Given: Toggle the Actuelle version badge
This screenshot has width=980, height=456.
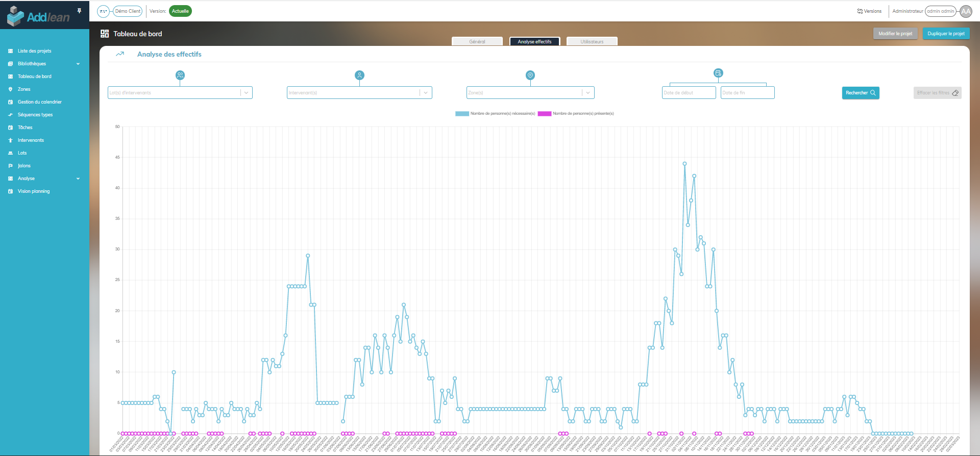Looking at the screenshot, I should (180, 11).
